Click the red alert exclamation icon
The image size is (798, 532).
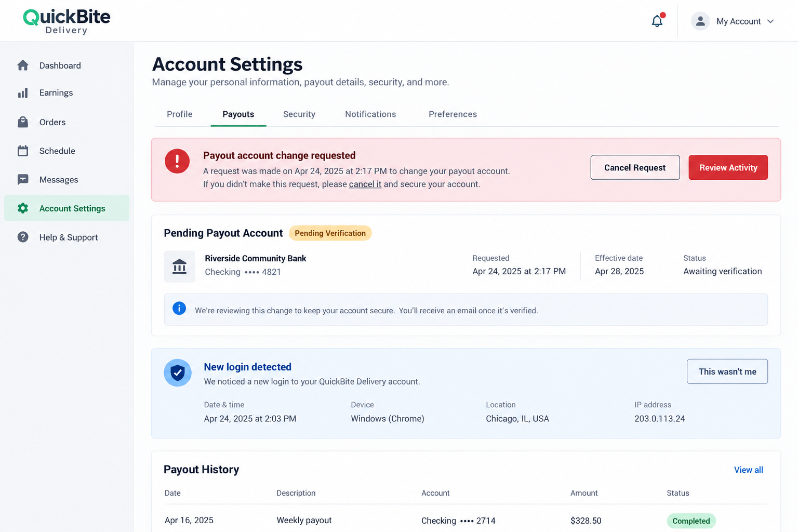click(x=177, y=161)
